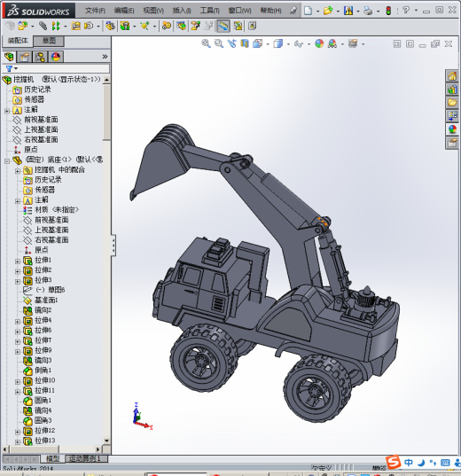Viewport: 461px width, 476px height.
Task: Switch to the 草图 tab
Action: point(49,41)
